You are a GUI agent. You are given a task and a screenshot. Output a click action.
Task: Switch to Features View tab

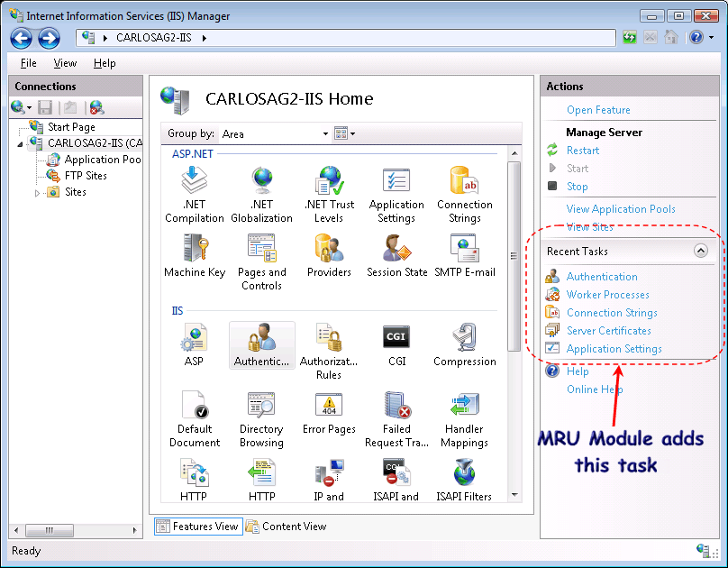[198, 527]
